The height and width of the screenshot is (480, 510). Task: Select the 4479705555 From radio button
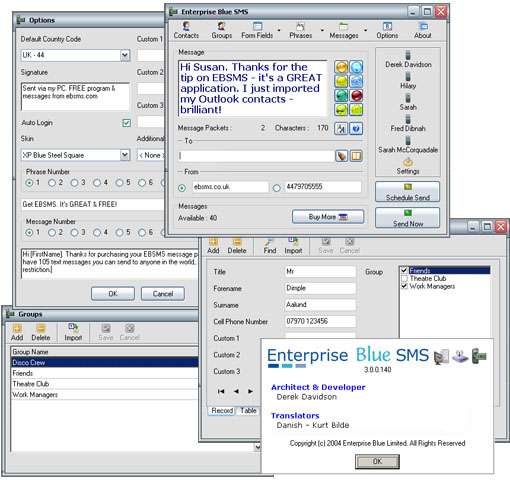[x=277, y=188]
